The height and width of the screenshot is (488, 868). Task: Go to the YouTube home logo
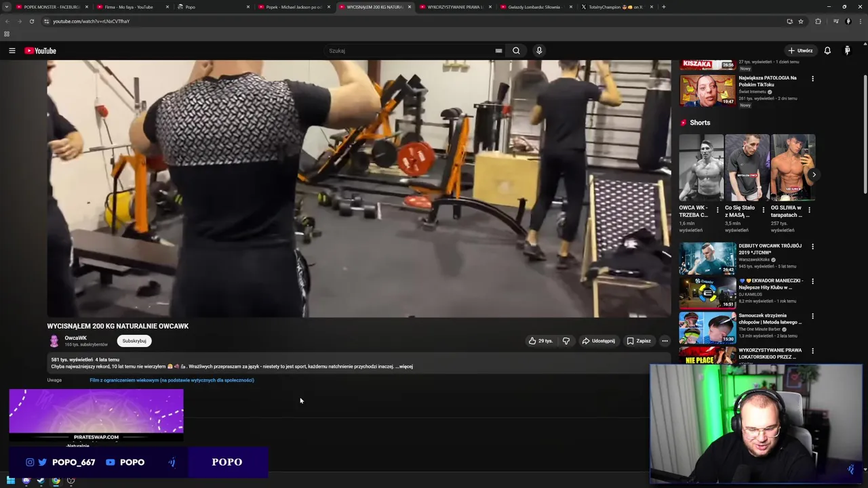(x=41, y=51)
